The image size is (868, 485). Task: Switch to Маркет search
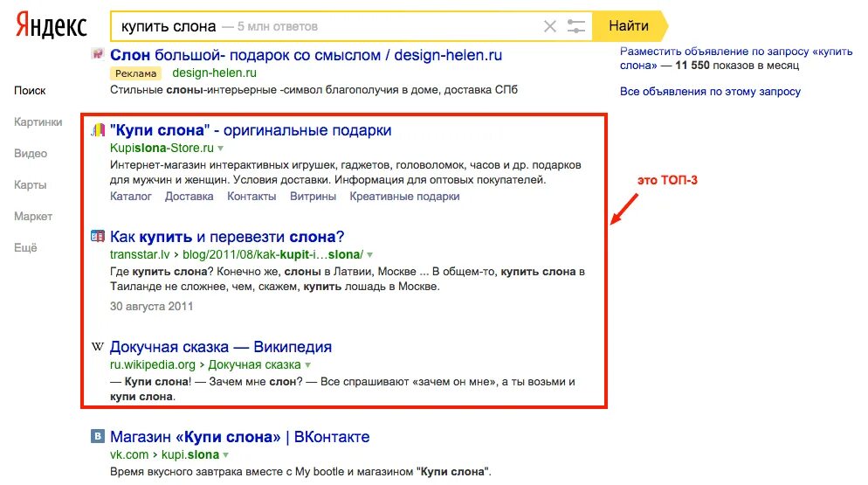click(33, 216)
